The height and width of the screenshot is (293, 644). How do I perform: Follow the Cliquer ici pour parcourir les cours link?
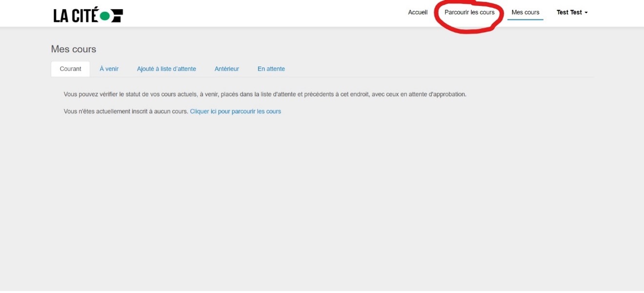point(236,111)
